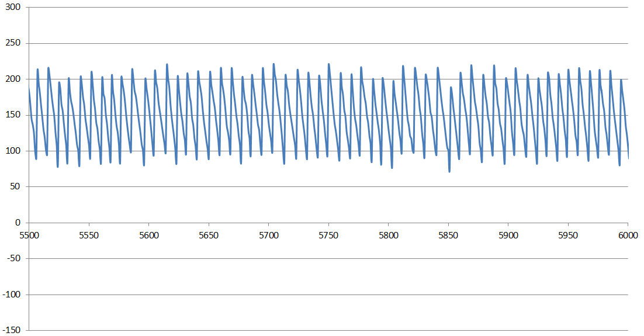Click the y-axis label 250
The image size is (644, 336).
click(13, 43)
